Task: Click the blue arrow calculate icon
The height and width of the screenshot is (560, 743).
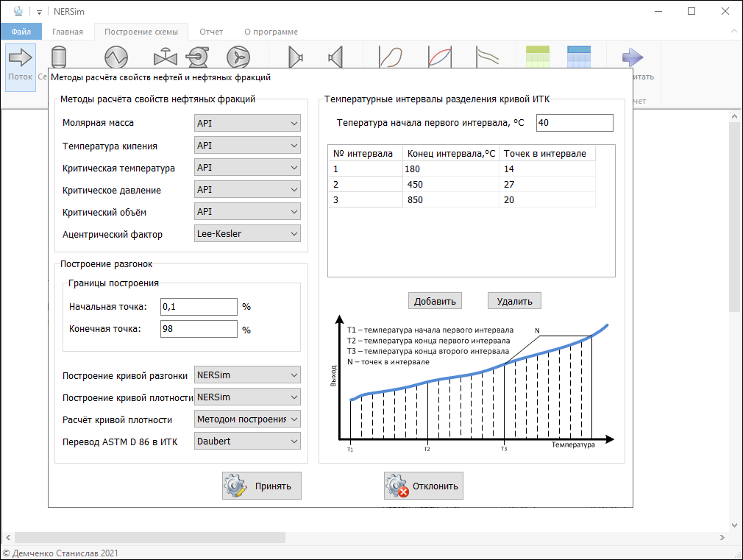Action: pyautogui.click(x=632, y=57)
